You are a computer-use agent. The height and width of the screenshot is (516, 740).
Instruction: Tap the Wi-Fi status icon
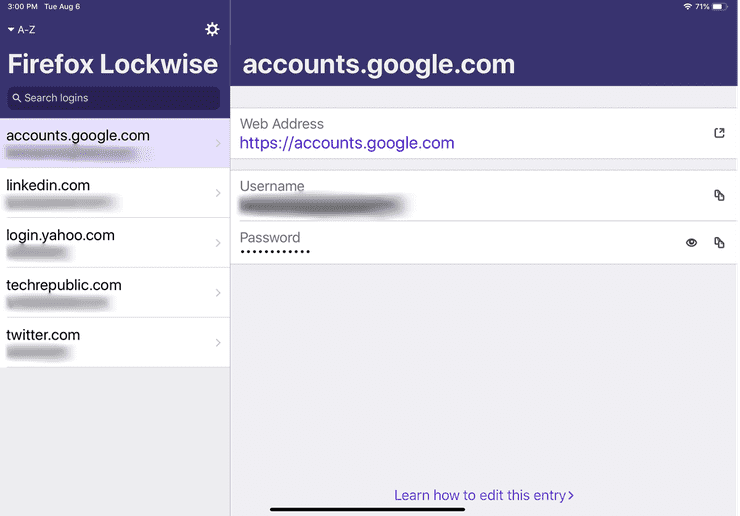tap(687, 7)
